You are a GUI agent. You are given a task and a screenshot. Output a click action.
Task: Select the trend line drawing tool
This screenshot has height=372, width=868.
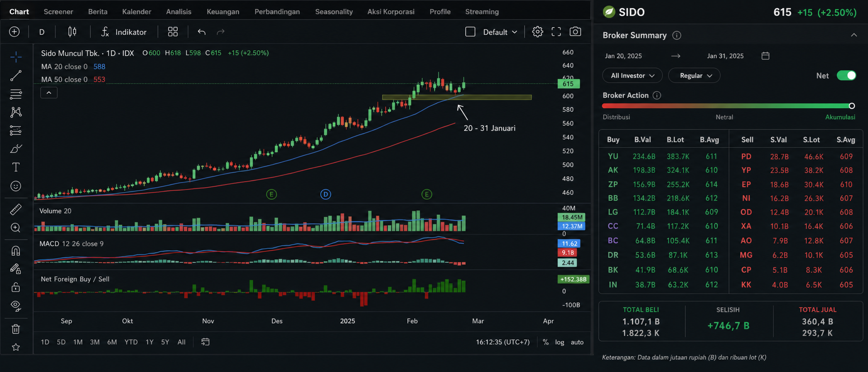[x=16, y=75]
